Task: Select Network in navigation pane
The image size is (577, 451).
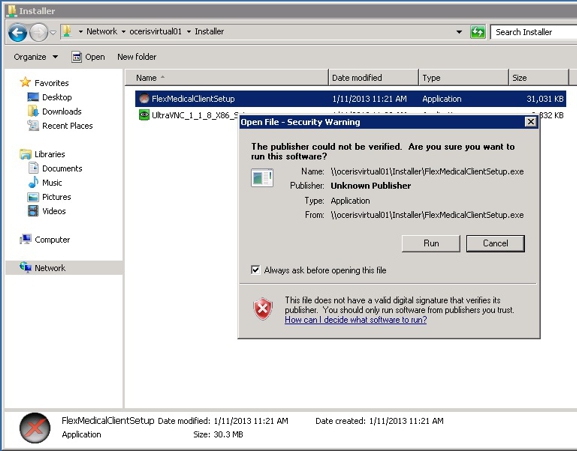Action: [50, 268]
